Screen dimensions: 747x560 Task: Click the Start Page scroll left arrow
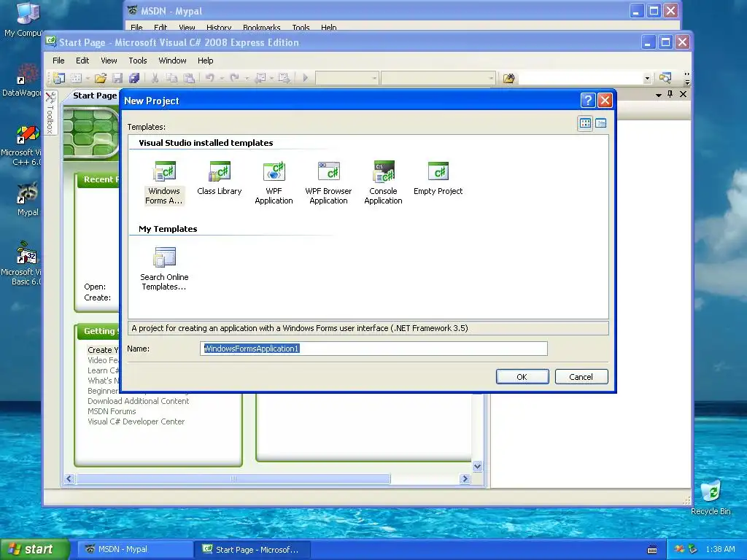tap(69, 478)
